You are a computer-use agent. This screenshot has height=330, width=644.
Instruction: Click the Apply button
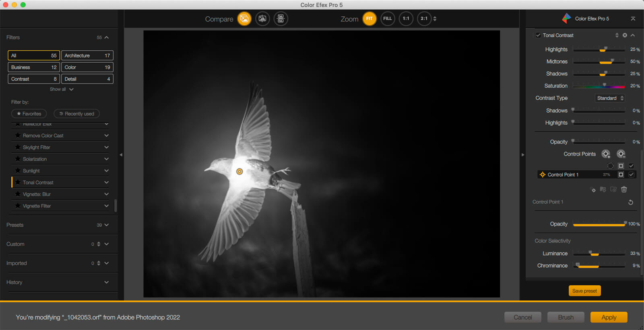point(609,317)
